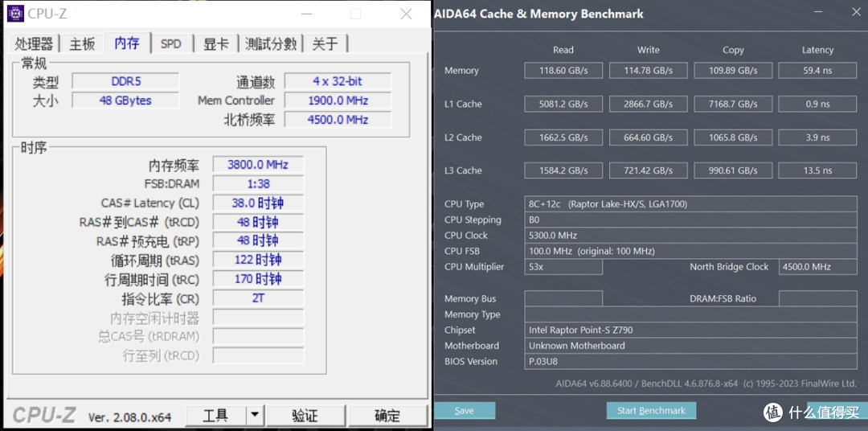Click Memory Copy 109.89 GB/s cell
This screenshot has width=868, height=431.
coord(733,70)
